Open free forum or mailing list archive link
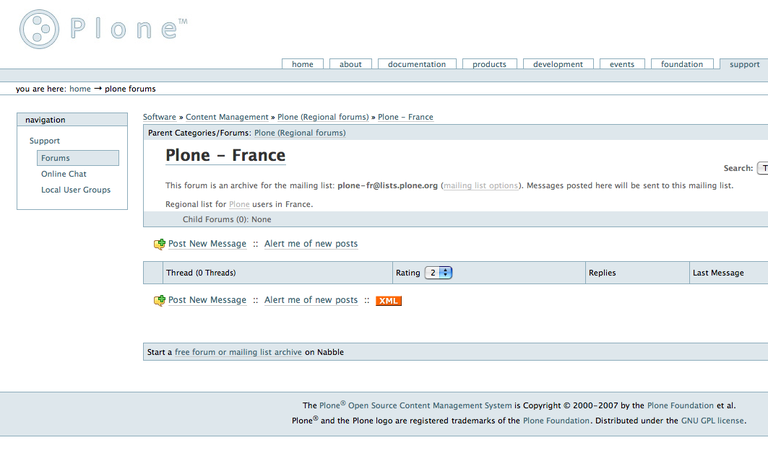This screenshot has height=453, width=768. [238, 352]
